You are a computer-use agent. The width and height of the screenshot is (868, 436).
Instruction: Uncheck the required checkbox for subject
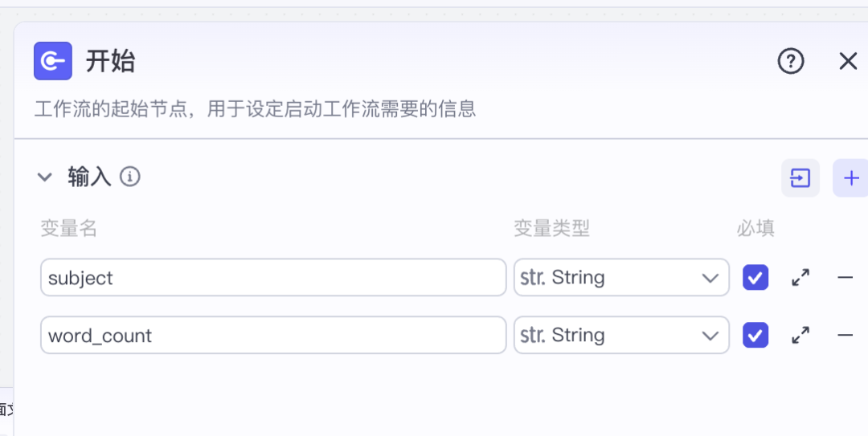(755, 278)
